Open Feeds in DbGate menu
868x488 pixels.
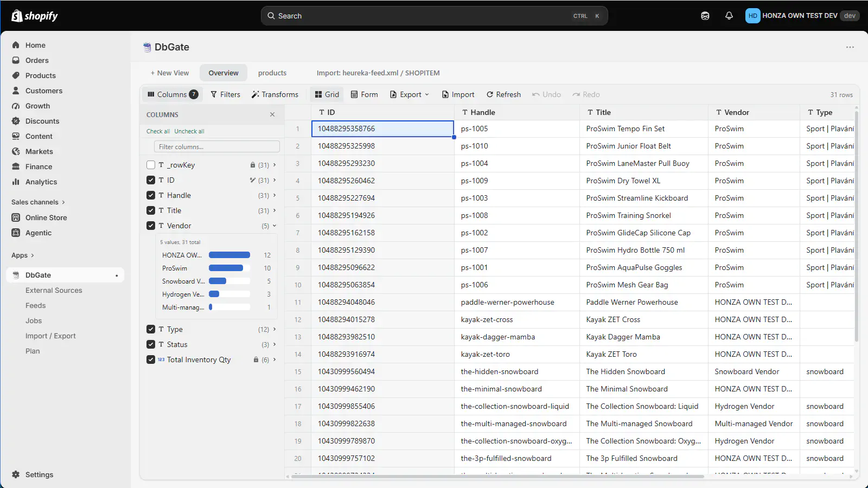click(x=36, y=305)
